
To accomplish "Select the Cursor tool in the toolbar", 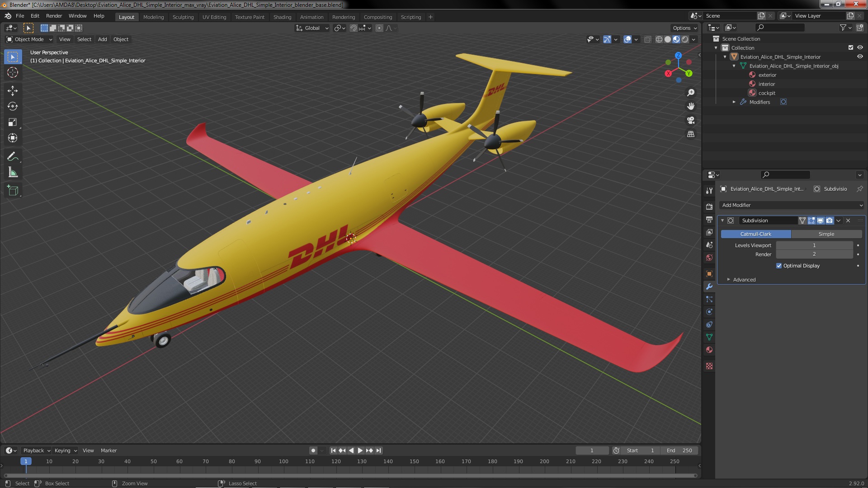I will (13, 72).
